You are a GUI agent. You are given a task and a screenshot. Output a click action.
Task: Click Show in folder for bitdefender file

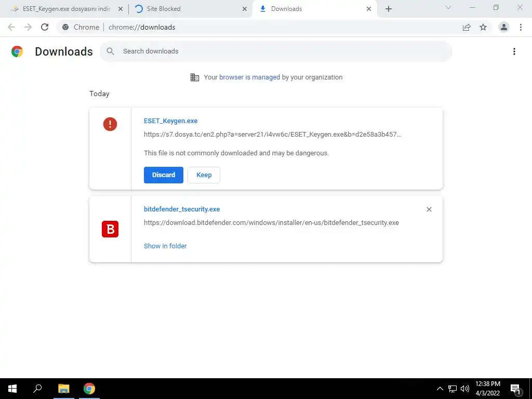point(165,246)
